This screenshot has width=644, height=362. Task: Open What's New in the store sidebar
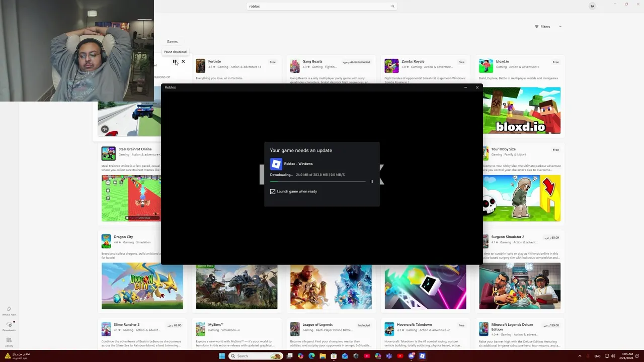coord(9,311)
